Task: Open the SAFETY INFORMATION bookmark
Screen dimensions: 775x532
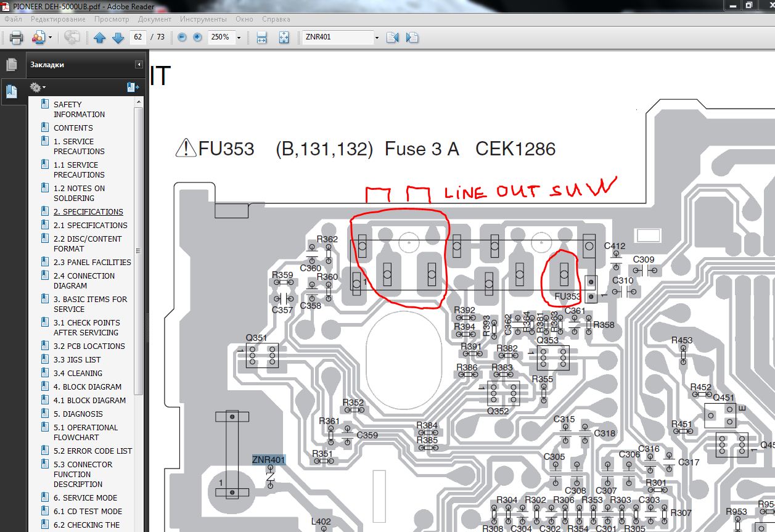Action: point(79,110)
